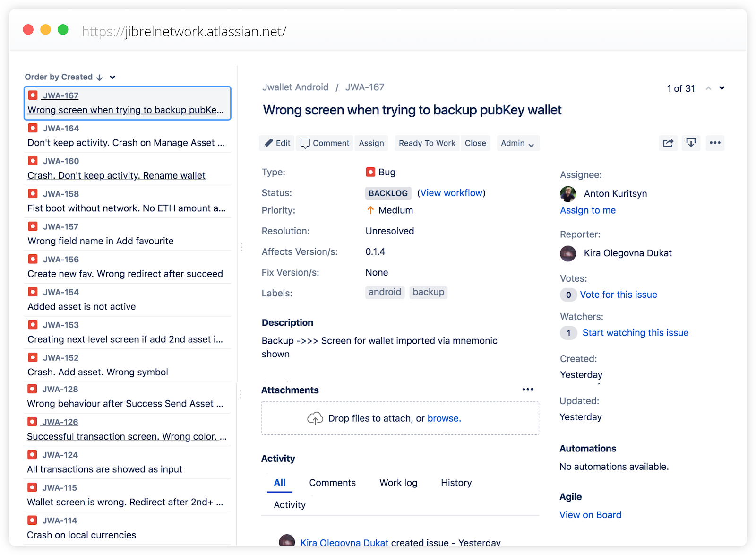Image resolution: width=756 pixels, height=555 pixels.
Task: Click the android label
Action: [385, 292]
